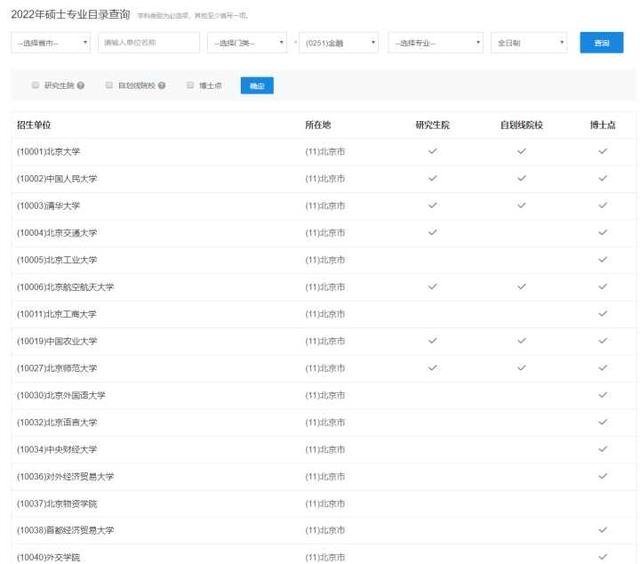
Task: Select the (10036)对外经济贸易大学 row name
Action: [65, 476]
